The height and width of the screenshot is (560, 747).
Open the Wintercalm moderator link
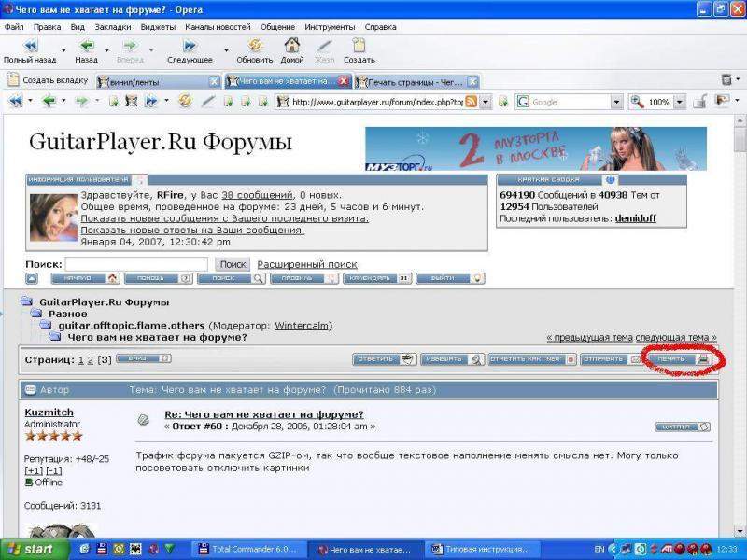[x=302, y=326]
